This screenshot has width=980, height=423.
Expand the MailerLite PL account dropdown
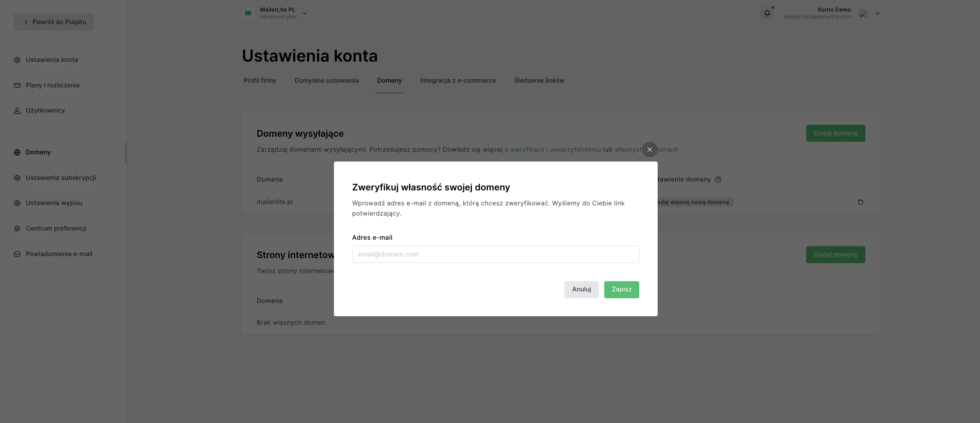(x=304, y=13)
